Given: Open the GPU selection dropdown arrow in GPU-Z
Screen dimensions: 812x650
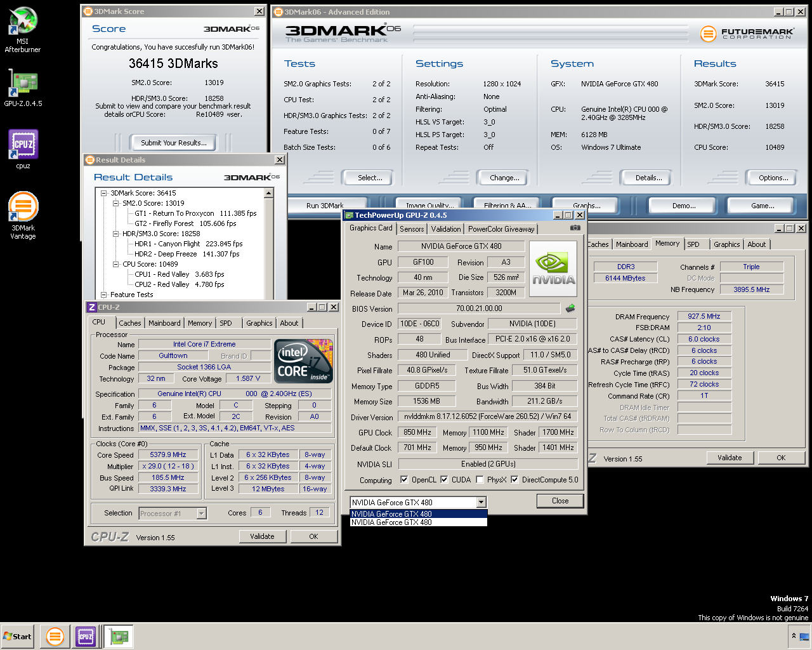Looking at the screenshot, I should click(481, 502).
